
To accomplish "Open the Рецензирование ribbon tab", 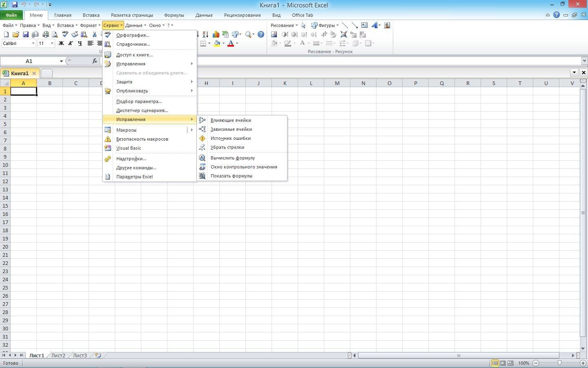I will pos(242,15).
